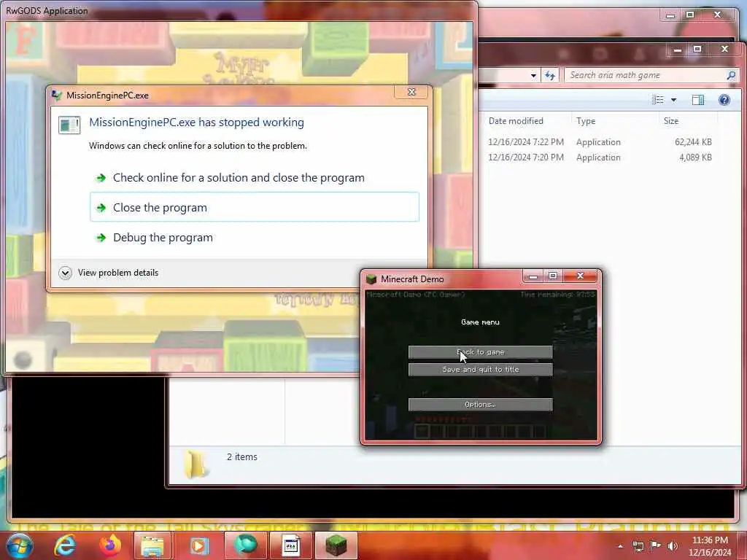Minimize the Explorer window
Image resolution: width=747 pixels, height=560 pixels.
677,49
